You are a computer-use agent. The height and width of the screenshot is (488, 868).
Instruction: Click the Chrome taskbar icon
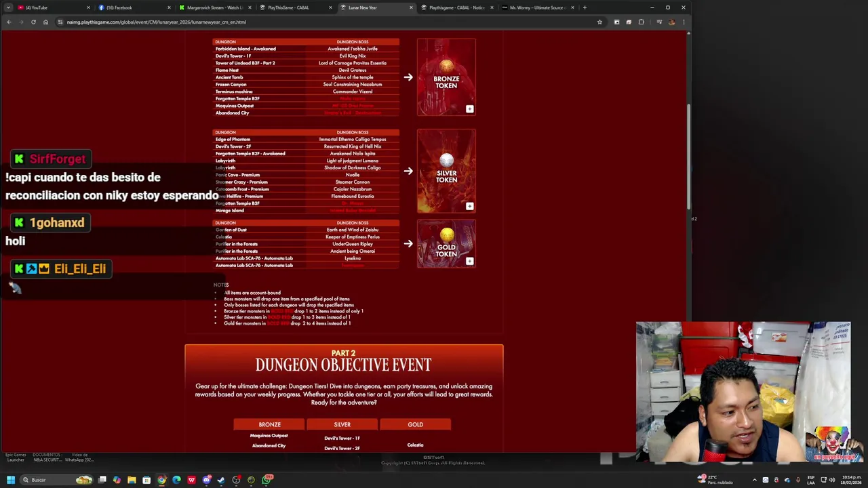coord(161,480)
